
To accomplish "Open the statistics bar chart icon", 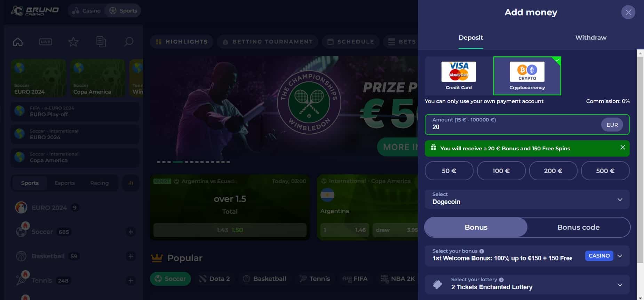I will 131,183.
